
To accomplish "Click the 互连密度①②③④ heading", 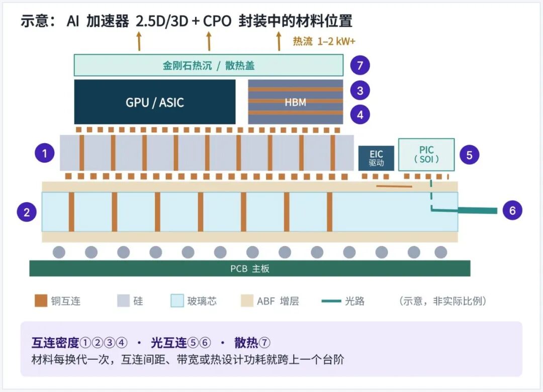I will pos(79,343).
